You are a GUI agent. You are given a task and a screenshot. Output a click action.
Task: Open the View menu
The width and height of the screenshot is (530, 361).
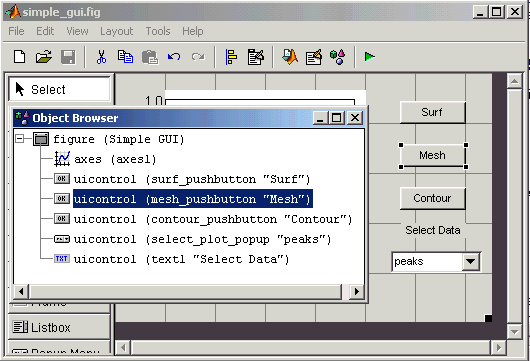(77, 31)
